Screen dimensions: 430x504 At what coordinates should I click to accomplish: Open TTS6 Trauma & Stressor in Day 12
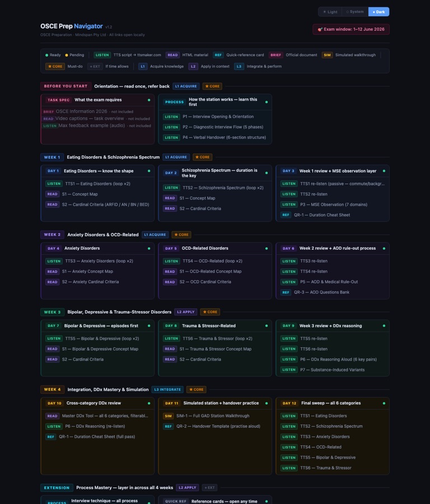pos(325,468)
